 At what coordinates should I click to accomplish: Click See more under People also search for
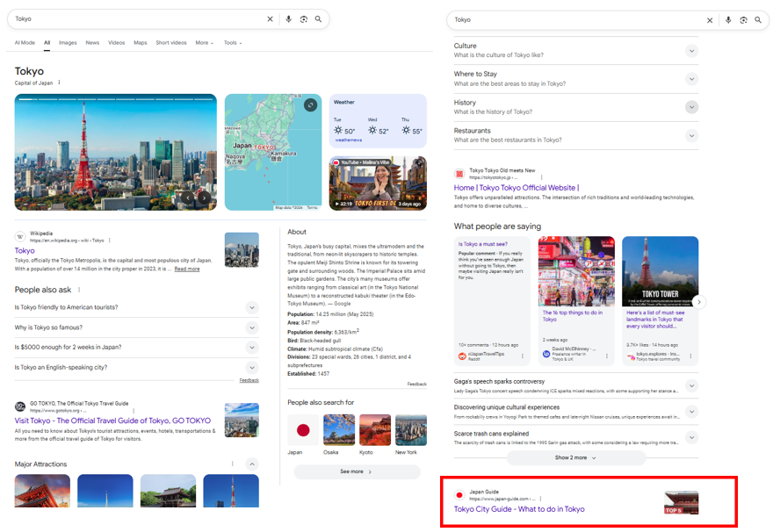coord(356,471)
